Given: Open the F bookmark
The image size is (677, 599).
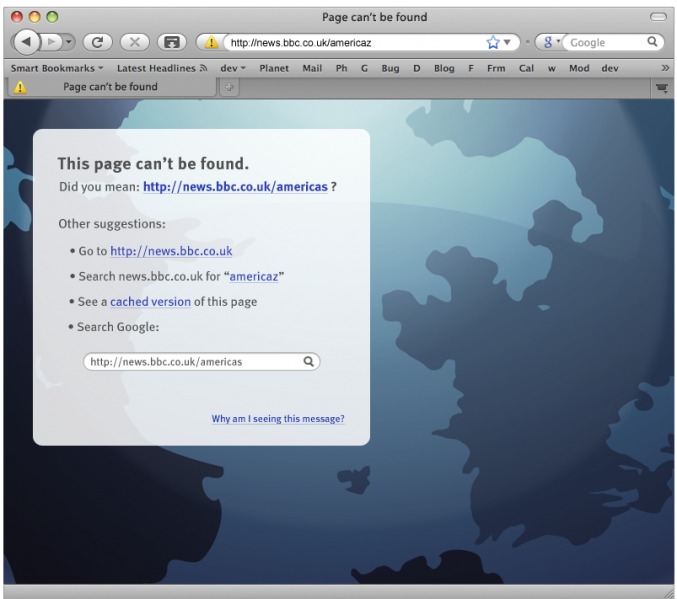Looking at the screenshot, I should (471, 68).
